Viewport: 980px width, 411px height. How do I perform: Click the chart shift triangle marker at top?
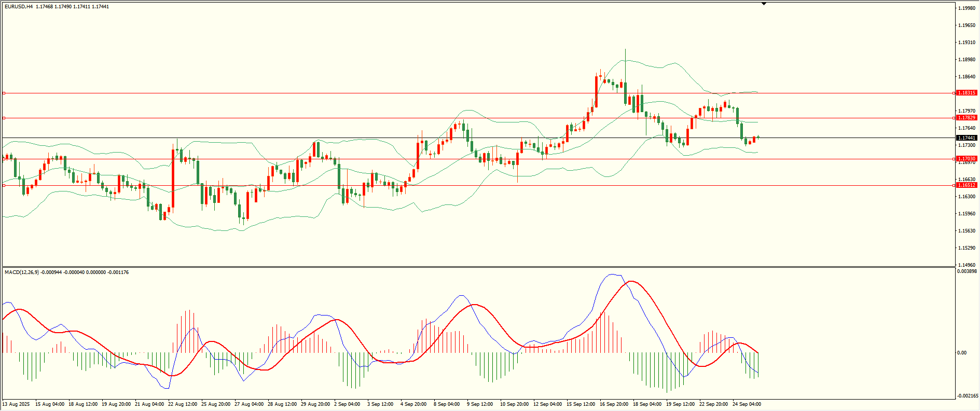[x=764, y=4]
